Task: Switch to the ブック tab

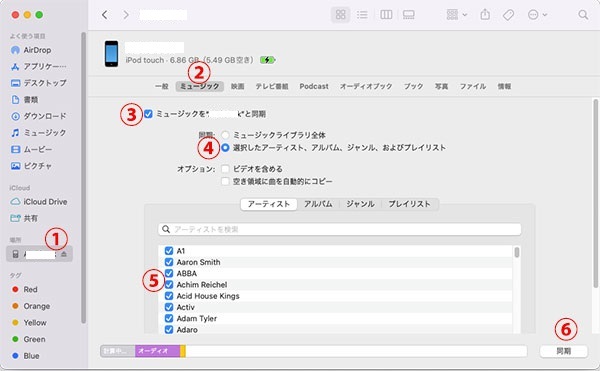Action: coord(414,86)
